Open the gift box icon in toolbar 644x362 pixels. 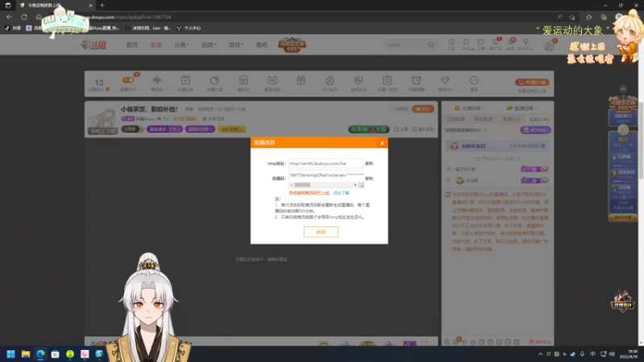pos(301,81)
